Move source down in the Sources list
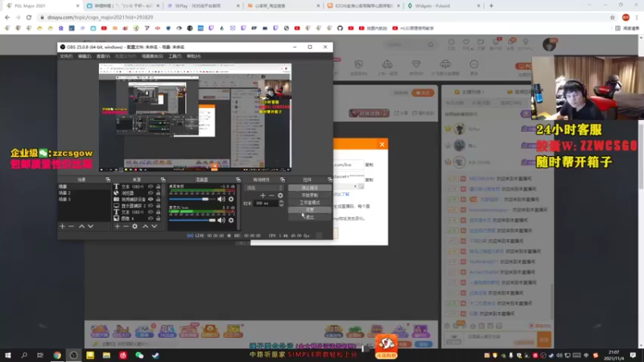Viewport: 644px width, 362px height. pos(154,226)
